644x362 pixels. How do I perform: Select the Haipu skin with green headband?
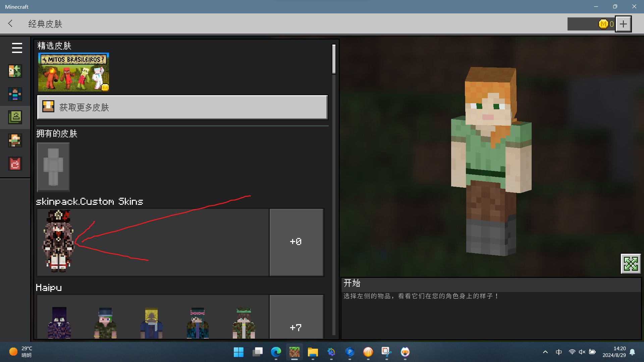[244, 322]
